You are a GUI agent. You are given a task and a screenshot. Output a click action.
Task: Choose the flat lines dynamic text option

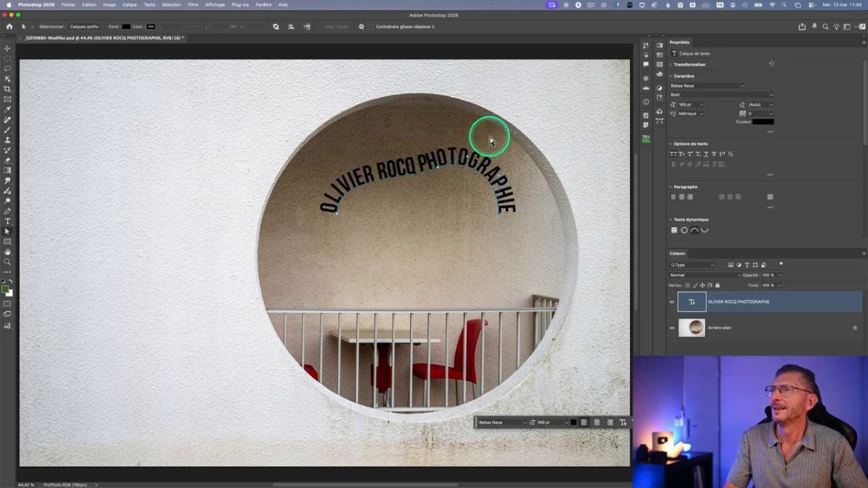coord(674,231)
